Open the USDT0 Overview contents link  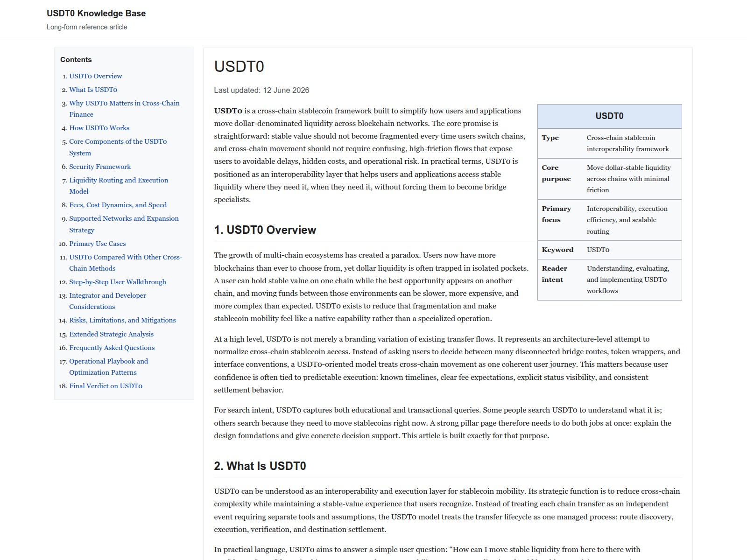[x=96, y=76]
